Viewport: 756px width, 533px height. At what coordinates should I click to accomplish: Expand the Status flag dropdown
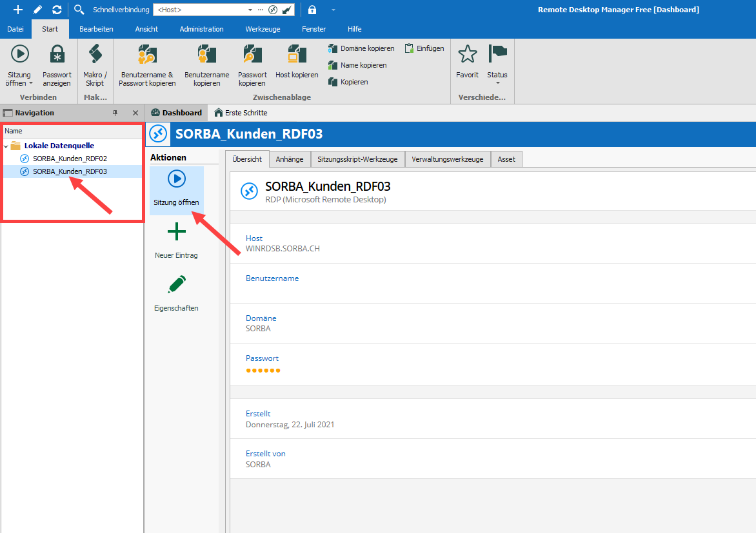[497, 82]
